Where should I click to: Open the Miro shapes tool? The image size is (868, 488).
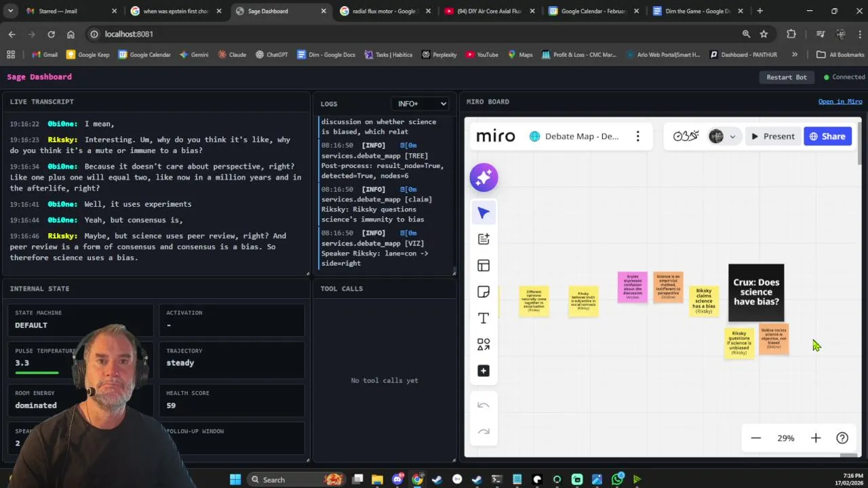484,344
